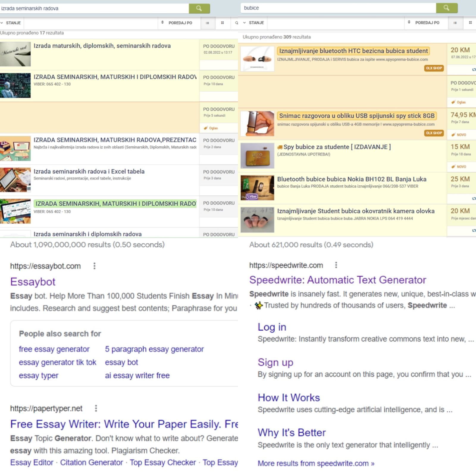Viewport: 476px width, 476px height.
Task: Click 'free essay generator' suggestion
Action: pos(54,349)
